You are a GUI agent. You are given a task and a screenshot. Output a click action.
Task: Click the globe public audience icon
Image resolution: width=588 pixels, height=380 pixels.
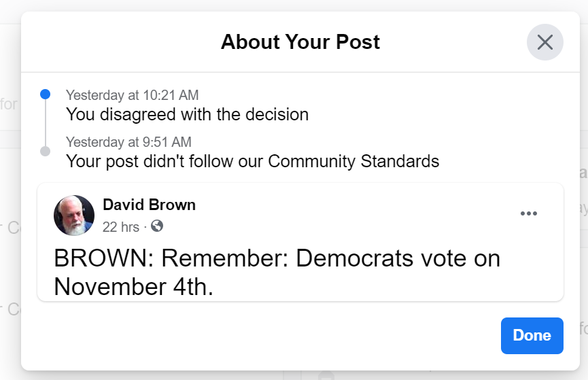pyautogui.click(x=157, y=226)
